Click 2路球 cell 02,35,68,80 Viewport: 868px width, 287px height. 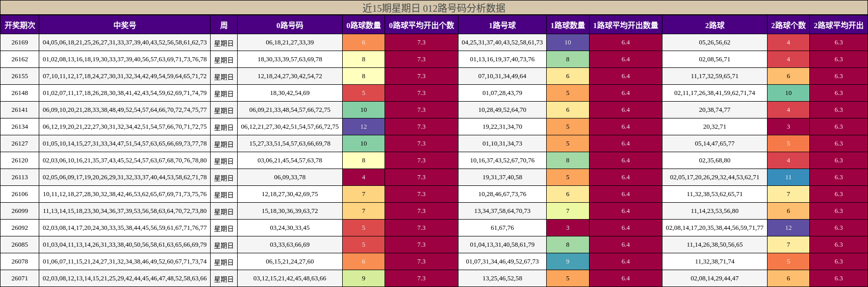point(714,160)
